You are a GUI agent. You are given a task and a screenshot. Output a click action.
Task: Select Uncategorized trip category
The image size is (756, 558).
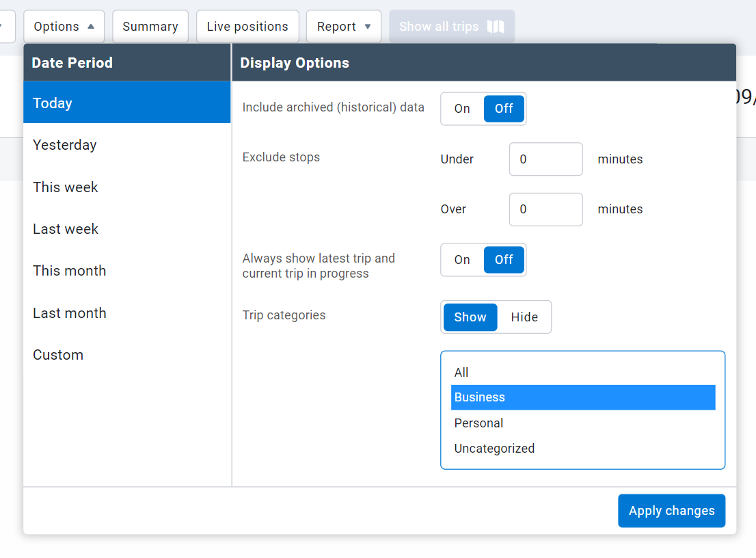494,448
